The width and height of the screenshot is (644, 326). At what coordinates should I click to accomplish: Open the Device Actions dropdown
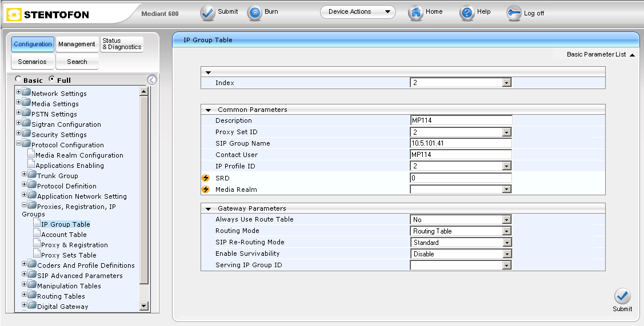pyautogui.click(x=358, y=12)
